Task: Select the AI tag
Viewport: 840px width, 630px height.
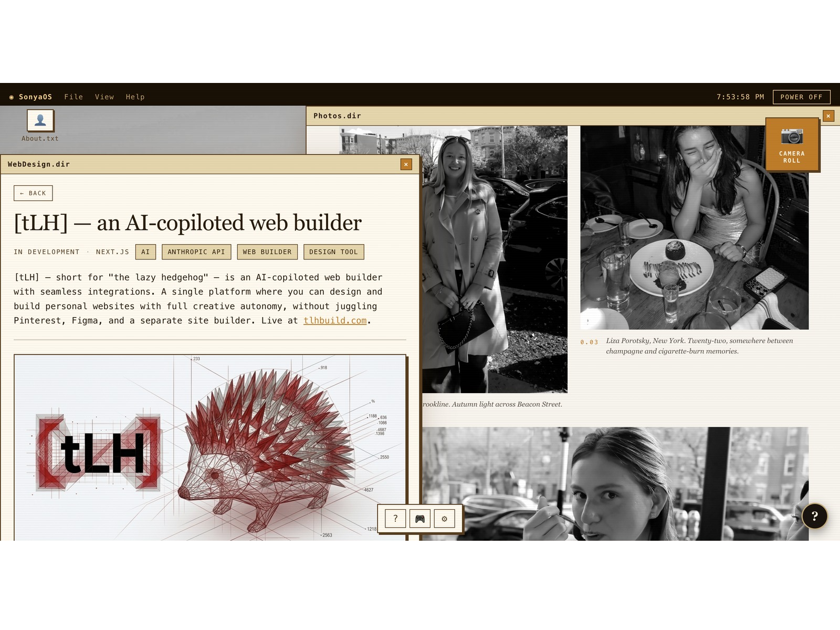Action: point(145,252)
